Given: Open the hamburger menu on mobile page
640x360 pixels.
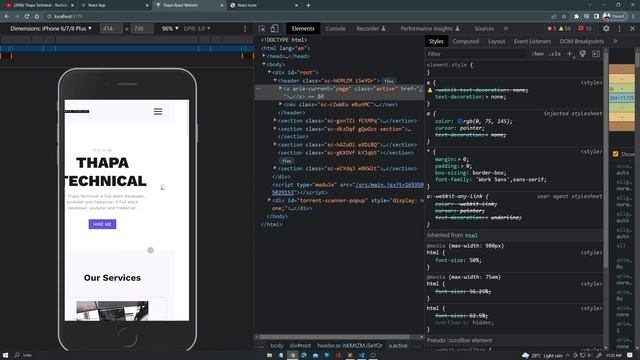Looking at the screenshot, I should tap(158, 111).
